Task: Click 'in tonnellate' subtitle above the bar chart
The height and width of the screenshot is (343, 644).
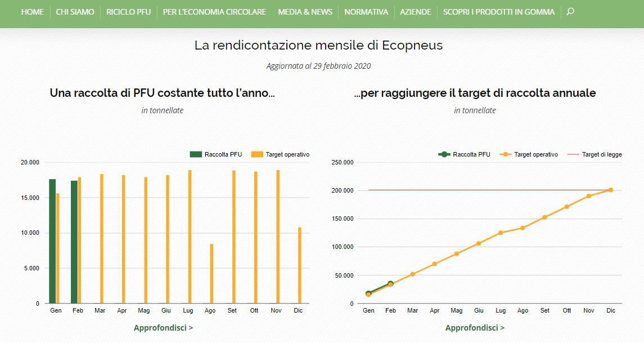Action: (163, 110)
